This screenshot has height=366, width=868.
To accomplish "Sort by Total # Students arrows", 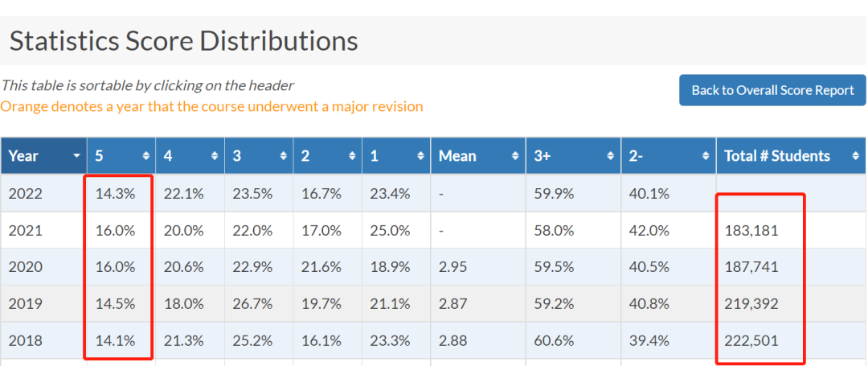I will click(856, 157).
